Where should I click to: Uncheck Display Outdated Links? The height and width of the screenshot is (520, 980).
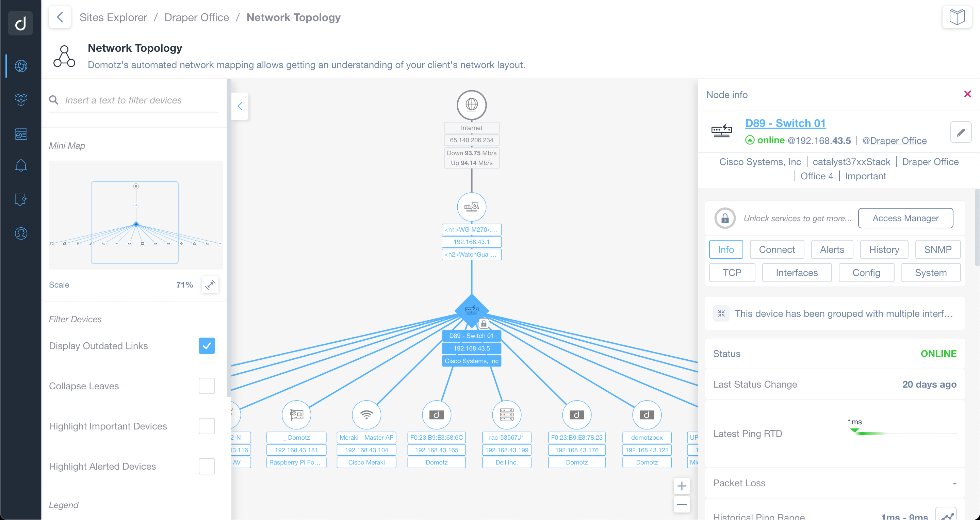click(207, 346)
